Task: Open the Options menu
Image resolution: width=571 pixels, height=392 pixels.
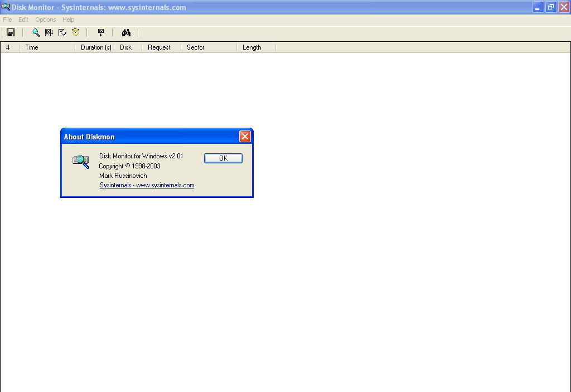Action: tap(46, 20)
